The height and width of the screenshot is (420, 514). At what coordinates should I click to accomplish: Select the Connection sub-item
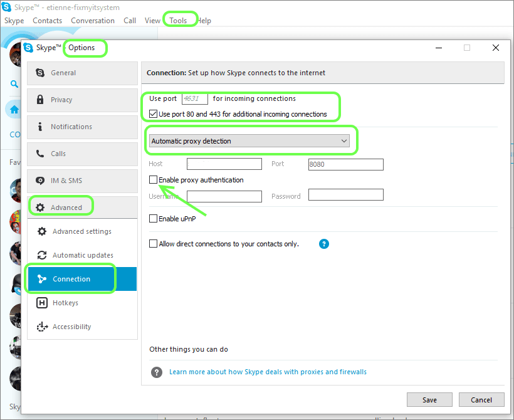pos(82,279)
